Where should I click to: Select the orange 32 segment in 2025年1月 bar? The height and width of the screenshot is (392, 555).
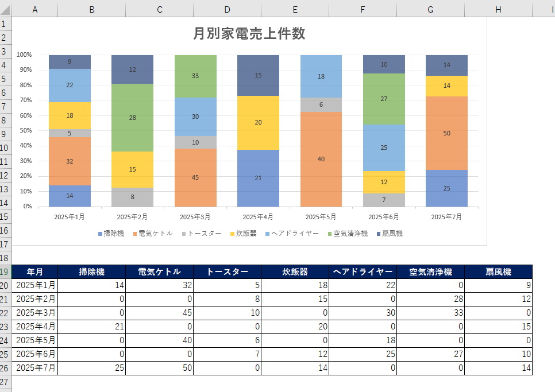(x=70, y=161)
